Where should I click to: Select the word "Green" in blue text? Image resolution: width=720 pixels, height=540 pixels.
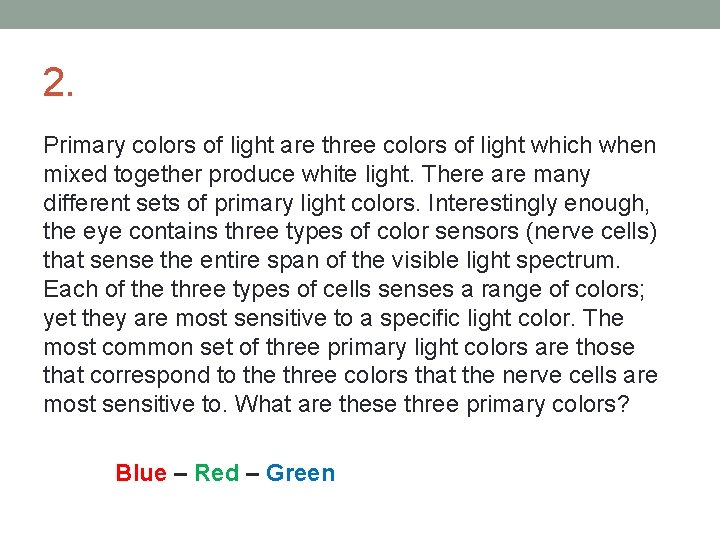(300, 473)
